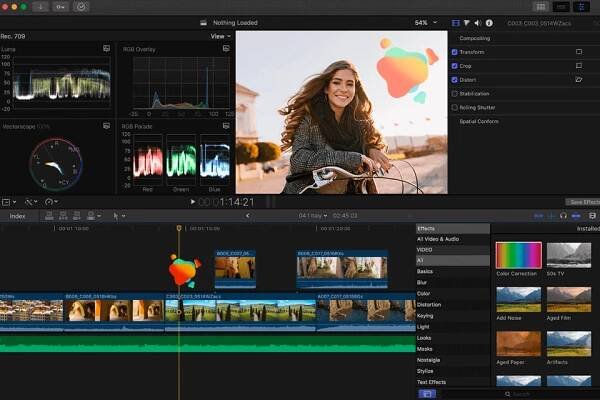Open the overwrite edit options dropdown
The height and width of the screenshot is (400, 600).
point(94,216)
